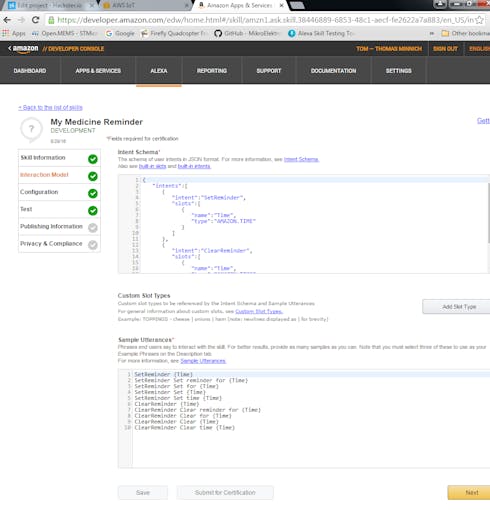Image resolution: width=490 pixels, height=510 pixels.
Task: Click the Add Slot Type button
Action: click(457, 307)
